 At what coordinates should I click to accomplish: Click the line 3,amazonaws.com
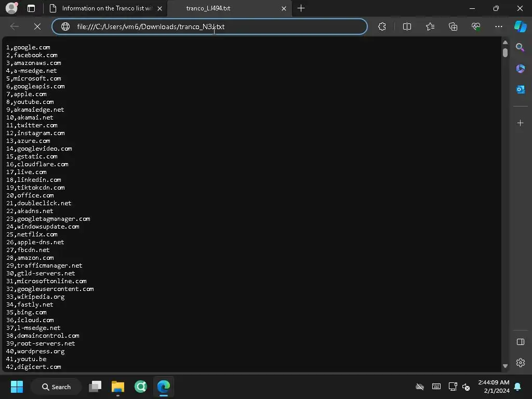point(34,63)
